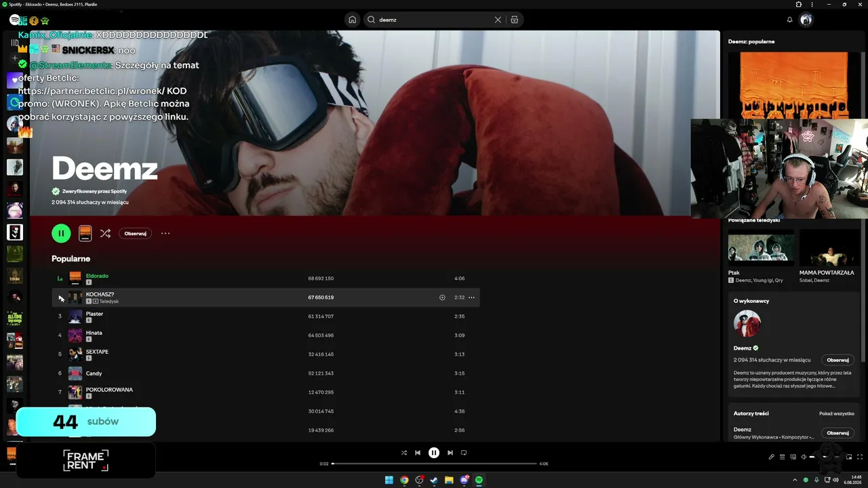Click the Spotify taskbar icon
Image resolution: width=868 pixels, height=488 pixels.
click(x=479, y=480)
